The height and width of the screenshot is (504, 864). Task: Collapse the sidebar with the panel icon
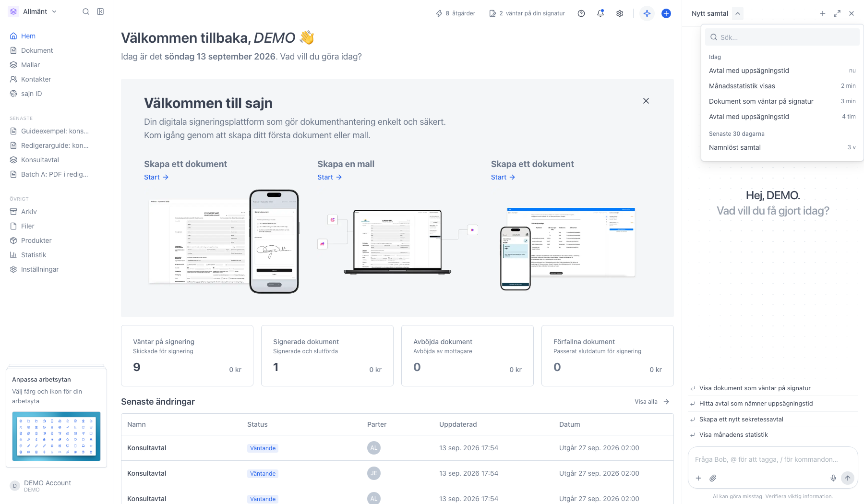pos(100,12)
